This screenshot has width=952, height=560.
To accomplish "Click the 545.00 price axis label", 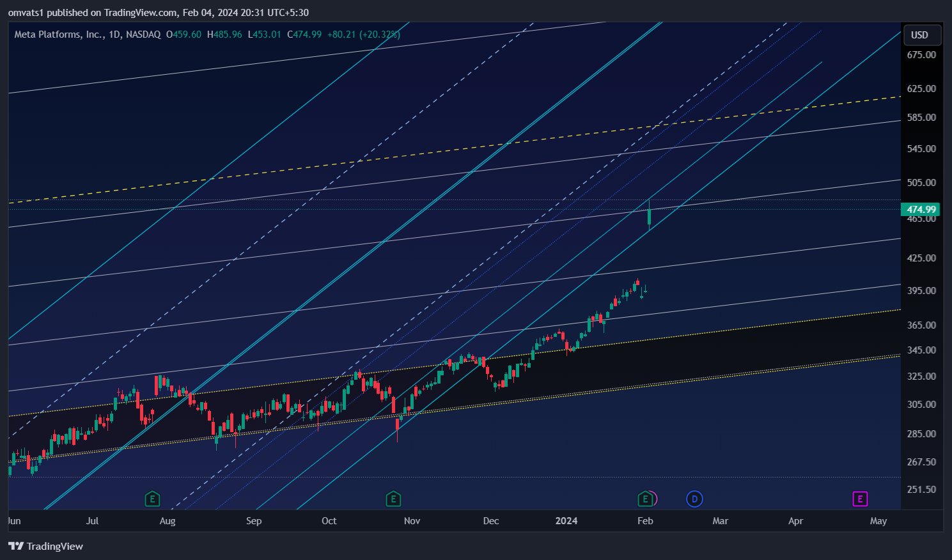I will 921,149.
